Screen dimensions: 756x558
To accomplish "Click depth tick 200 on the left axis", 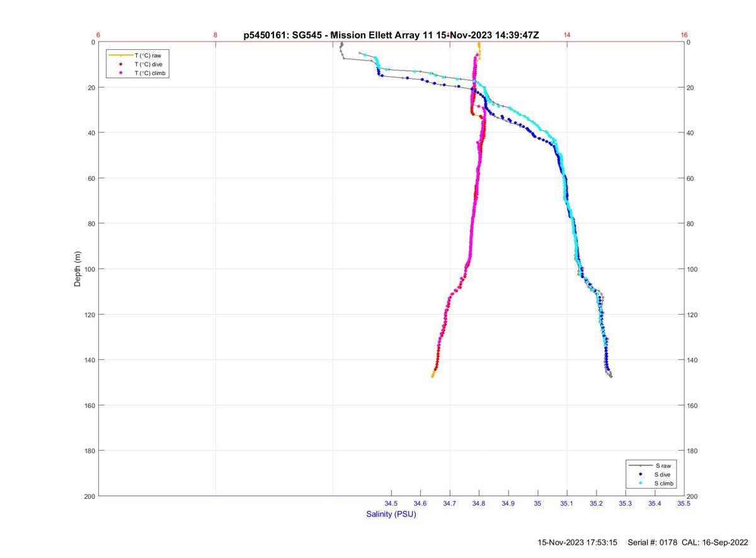I will pyautogui.click(x=89, y=496).
